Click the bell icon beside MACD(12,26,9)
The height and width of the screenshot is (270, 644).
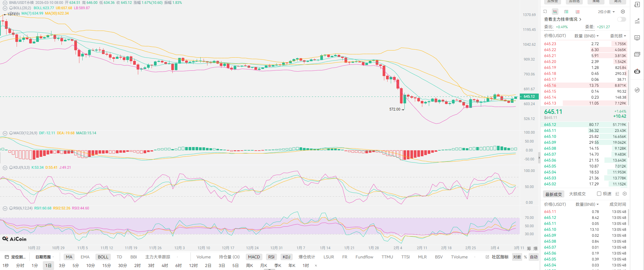pyautogui.click(x=11, y=133)
